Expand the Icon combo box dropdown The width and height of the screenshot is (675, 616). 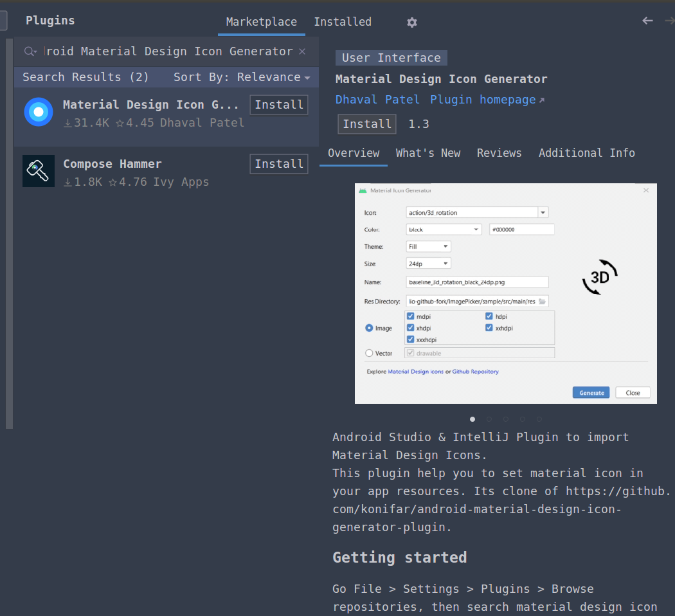543,213
